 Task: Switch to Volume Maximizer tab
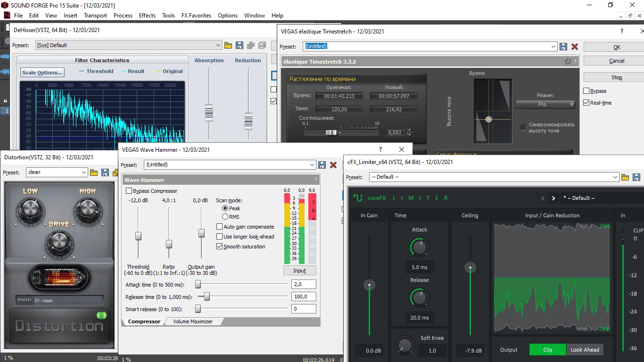pyautogui.click(x=193, y=321)
